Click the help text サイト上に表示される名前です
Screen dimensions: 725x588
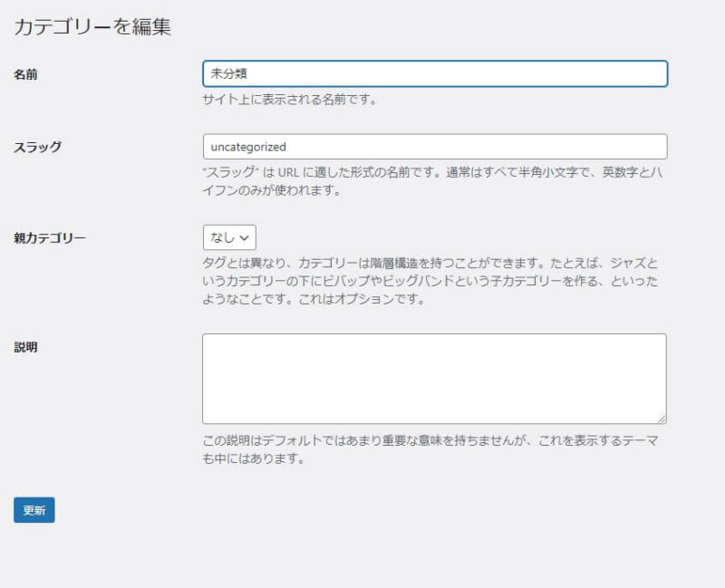coord(290,100)
